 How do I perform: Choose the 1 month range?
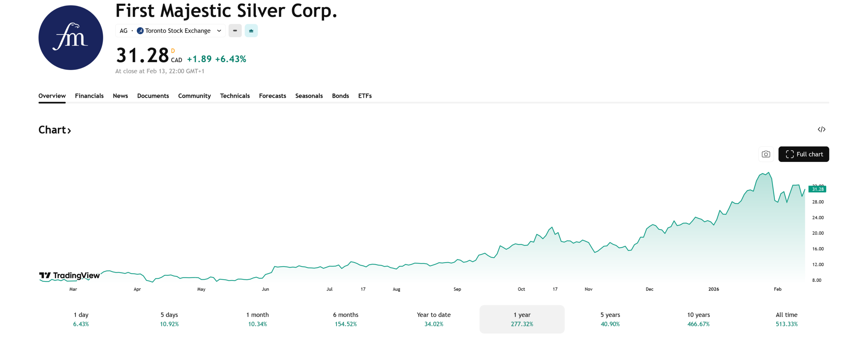(x=257, y=319)
